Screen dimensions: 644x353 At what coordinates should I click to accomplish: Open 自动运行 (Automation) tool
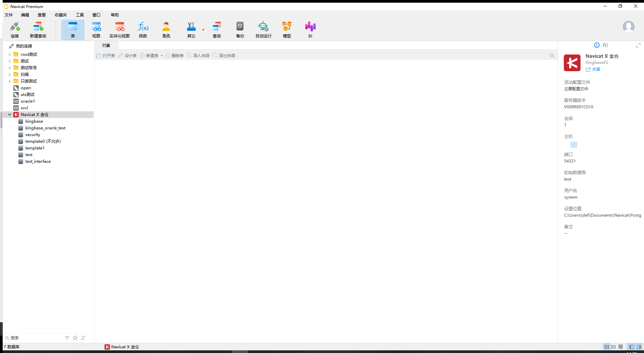[x=264, y=30]
